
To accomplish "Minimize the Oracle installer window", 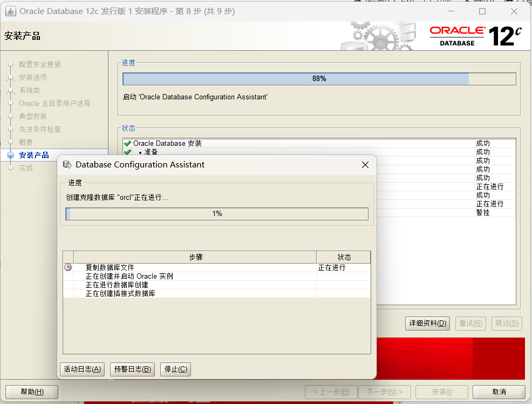I will tap(451, 11).
